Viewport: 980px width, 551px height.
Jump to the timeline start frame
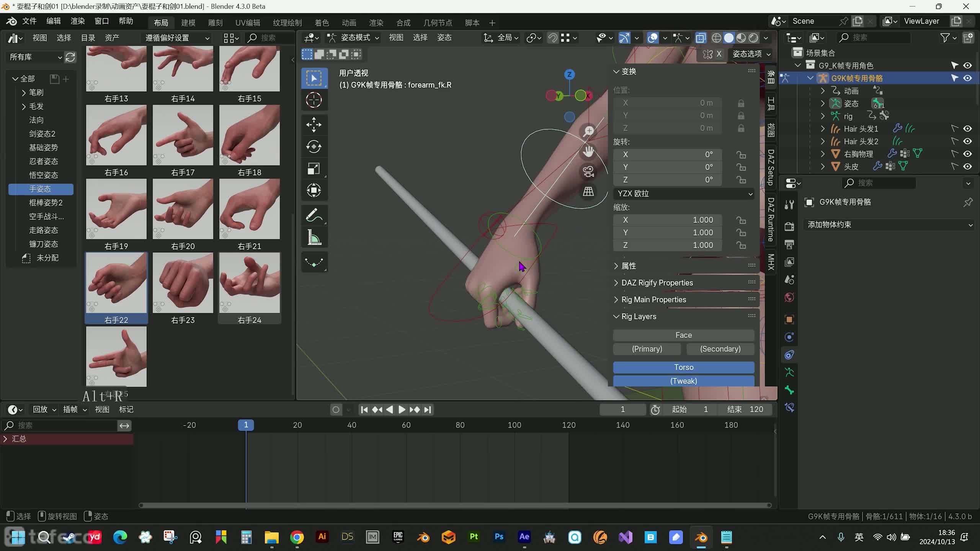(x=364, y=410)
